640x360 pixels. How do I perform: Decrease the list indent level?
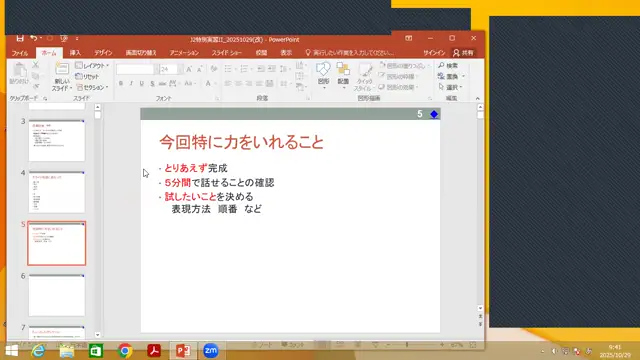(261, 69)
